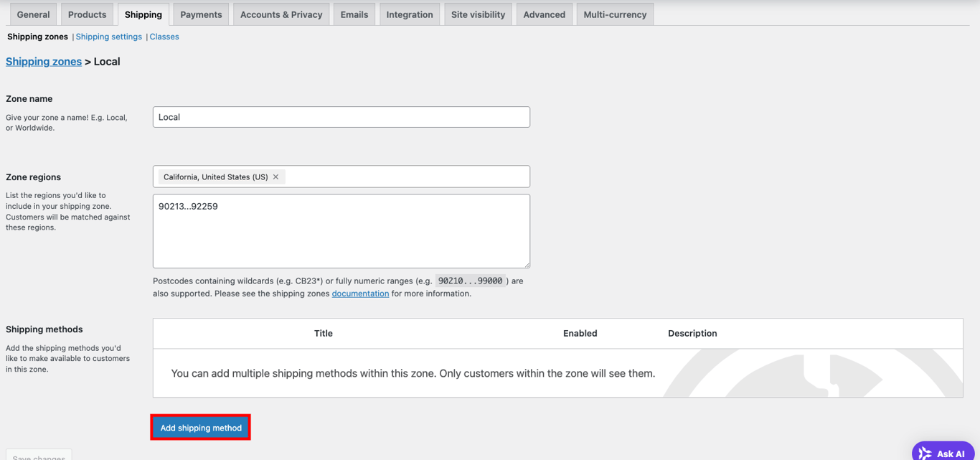Switch to the Payments tab
Image resolution: width=980 pixels, height=460 pixels.
pos(200,14)
